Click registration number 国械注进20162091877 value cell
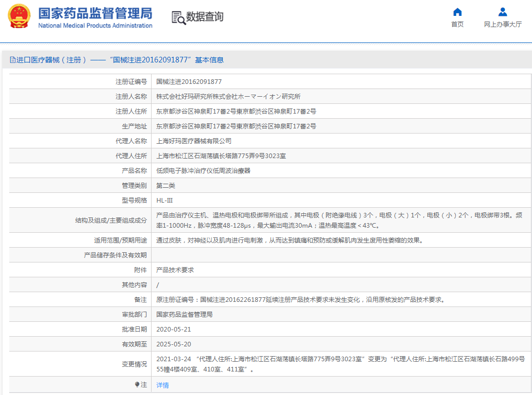This screenshot has height=395, width=532. [189, 82]
